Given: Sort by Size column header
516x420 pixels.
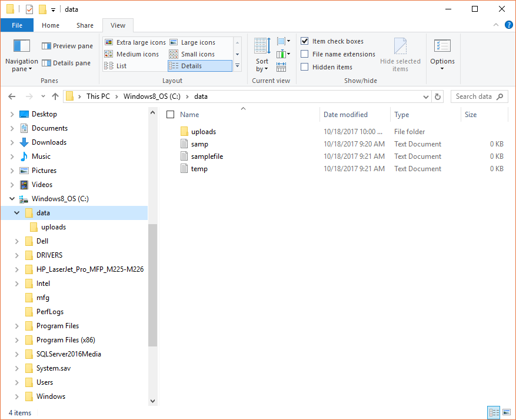Looking at the screenshot, I should pyautogui.click(x=484, y=115).
